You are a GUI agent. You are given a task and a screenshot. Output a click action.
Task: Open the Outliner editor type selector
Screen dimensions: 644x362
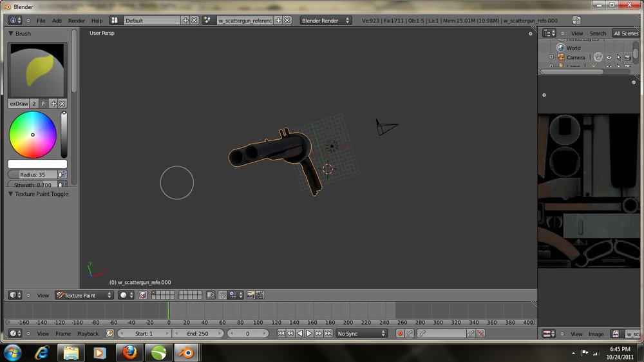[x=549, y=33]
